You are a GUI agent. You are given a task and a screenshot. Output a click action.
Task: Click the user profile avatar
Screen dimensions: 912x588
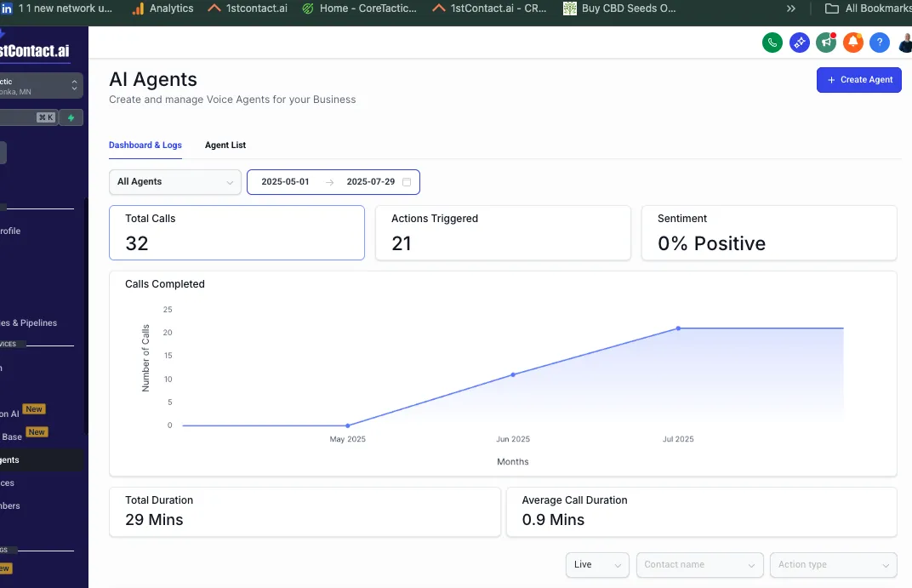point(905,43)
